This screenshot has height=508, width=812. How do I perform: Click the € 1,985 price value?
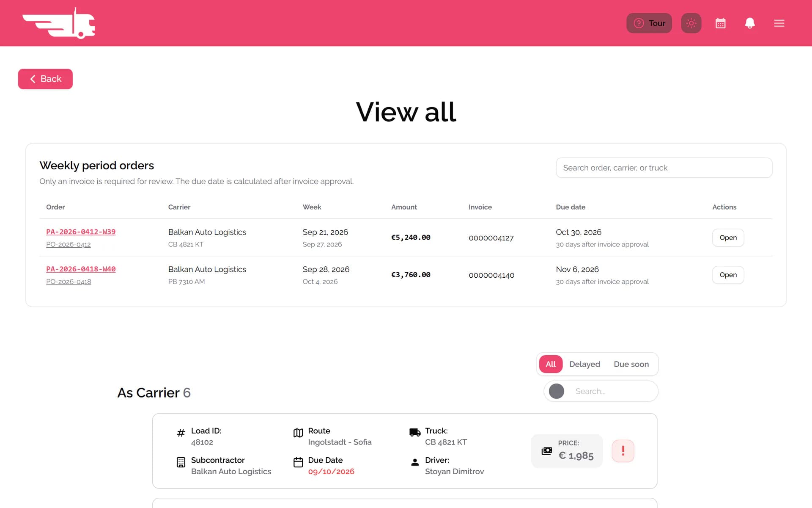click(x=576, y=456)
